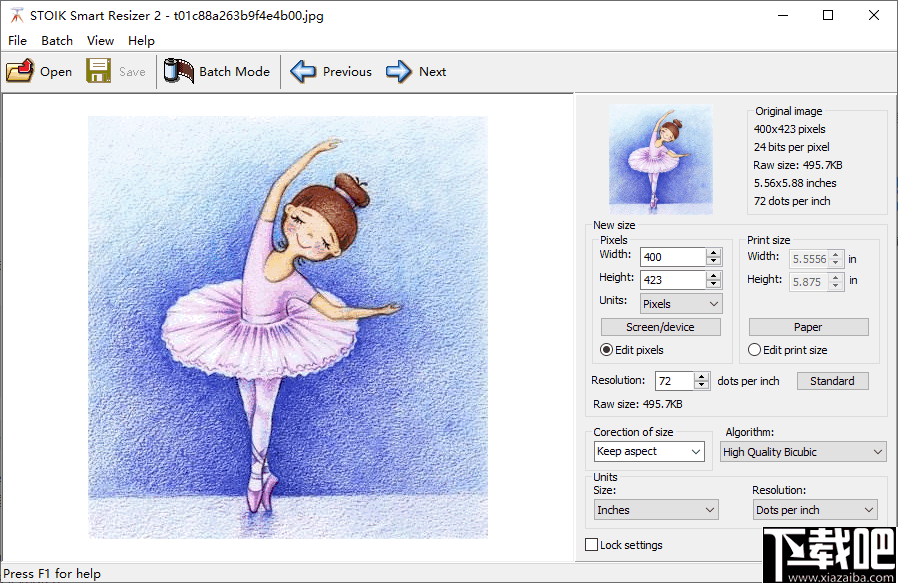The height and width of the screenshot is (583, 898).
Task: Select the Edit pixels radio button
Action: coord(607,350)
